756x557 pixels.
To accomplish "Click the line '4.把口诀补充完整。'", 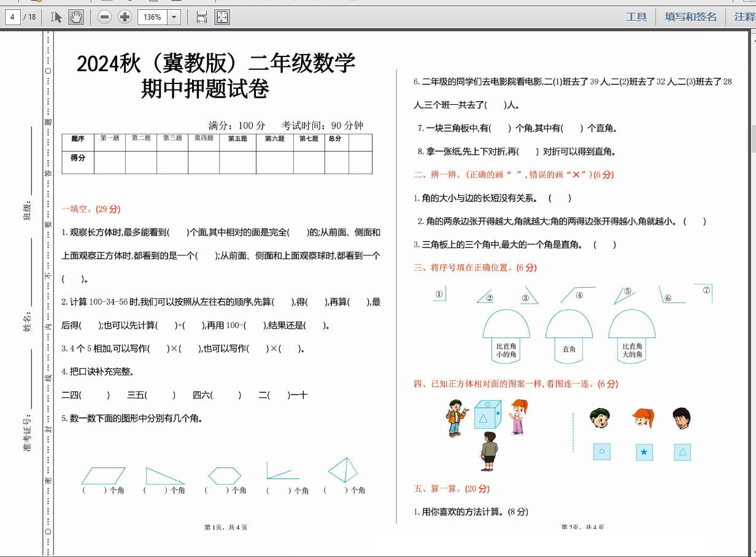I will point(98,372).
